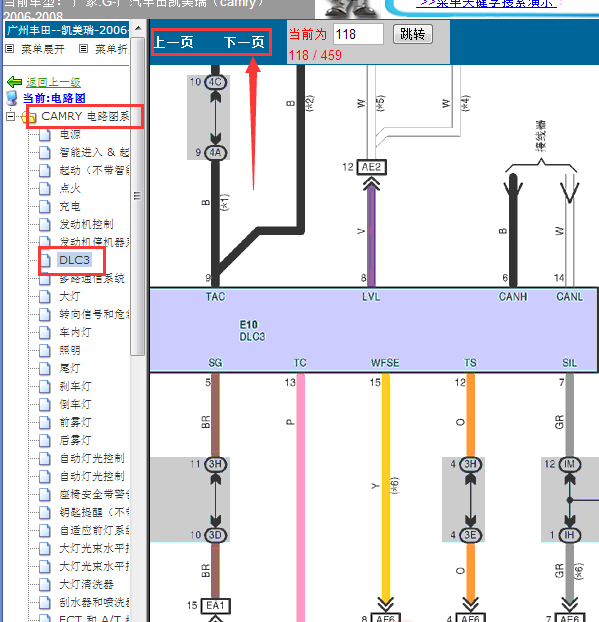The image size is (599, 622).
Task: Click document icon next to 倒车灯
Action: [x=45, y=404]
